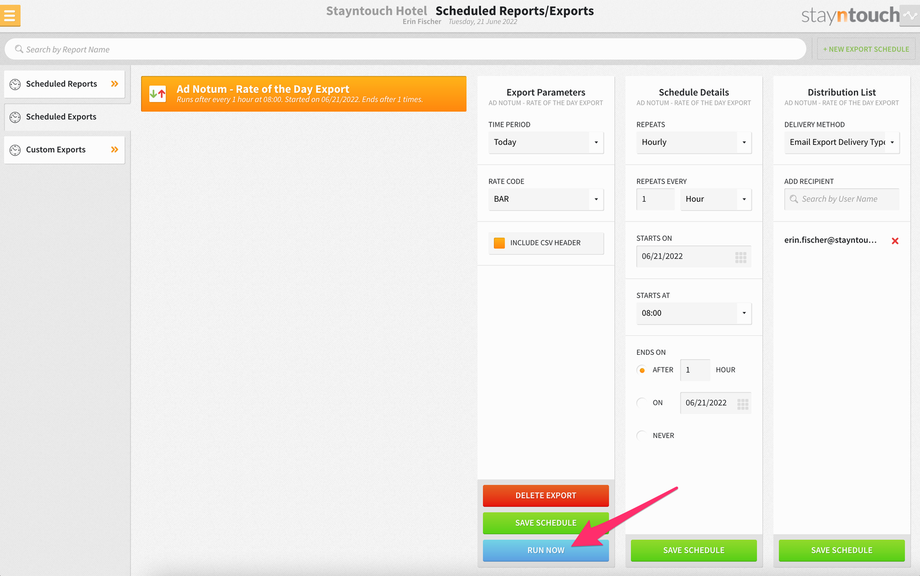
Task: Click the blue Run Now button
Action: click(546, 551)
